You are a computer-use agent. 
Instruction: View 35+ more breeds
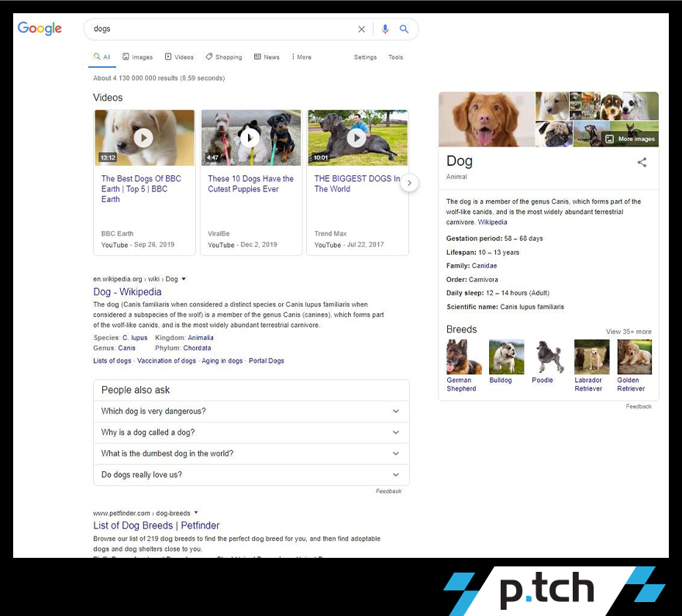629,332
